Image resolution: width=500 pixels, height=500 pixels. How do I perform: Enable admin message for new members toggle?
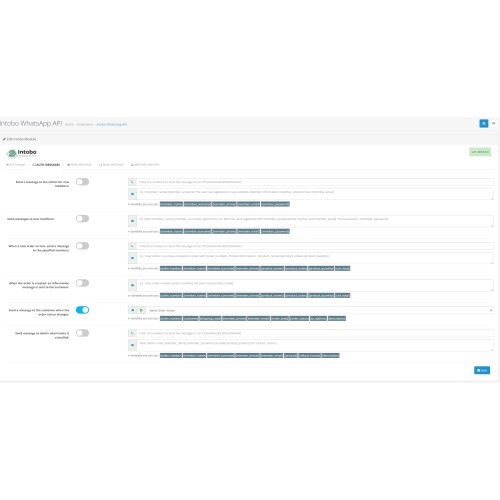point(82,182)
